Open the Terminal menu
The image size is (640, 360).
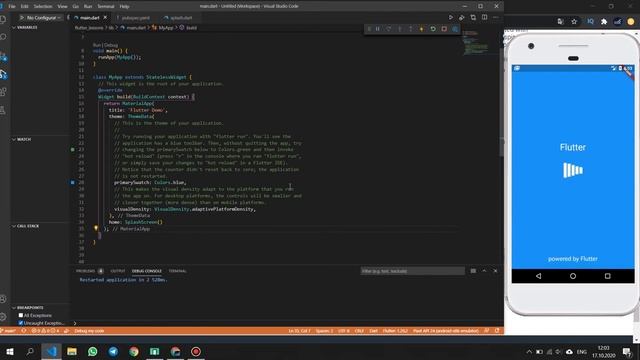(106, 7)
